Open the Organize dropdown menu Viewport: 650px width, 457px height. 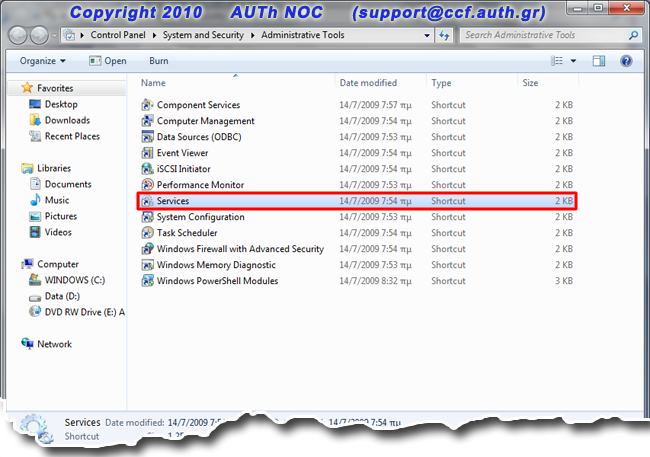click(x=43, y=61)
